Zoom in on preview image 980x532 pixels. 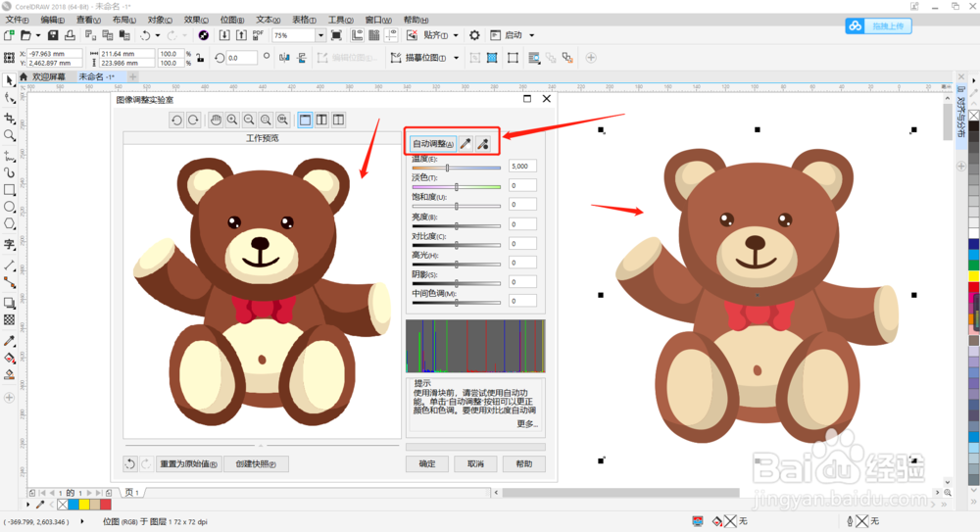[232, 121]
